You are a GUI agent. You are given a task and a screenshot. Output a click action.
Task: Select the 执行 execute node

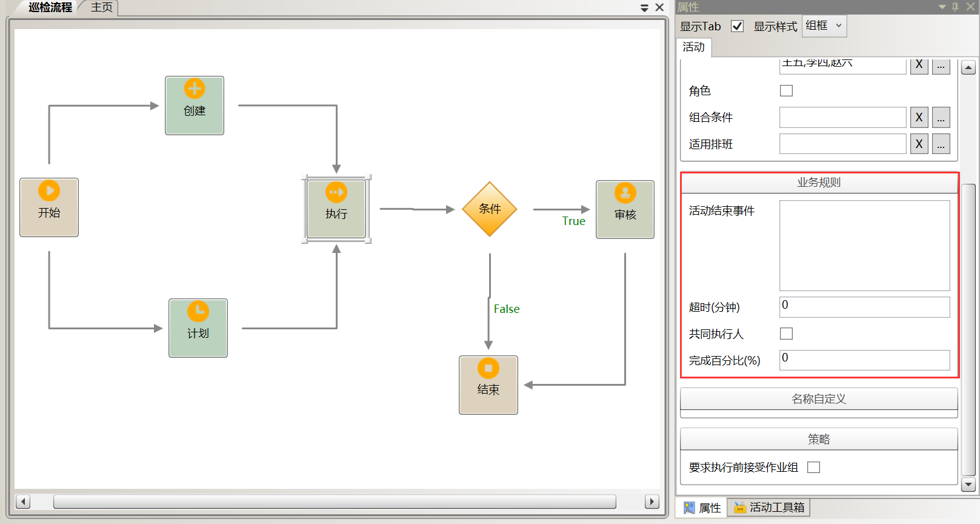[x=336, y=209]
